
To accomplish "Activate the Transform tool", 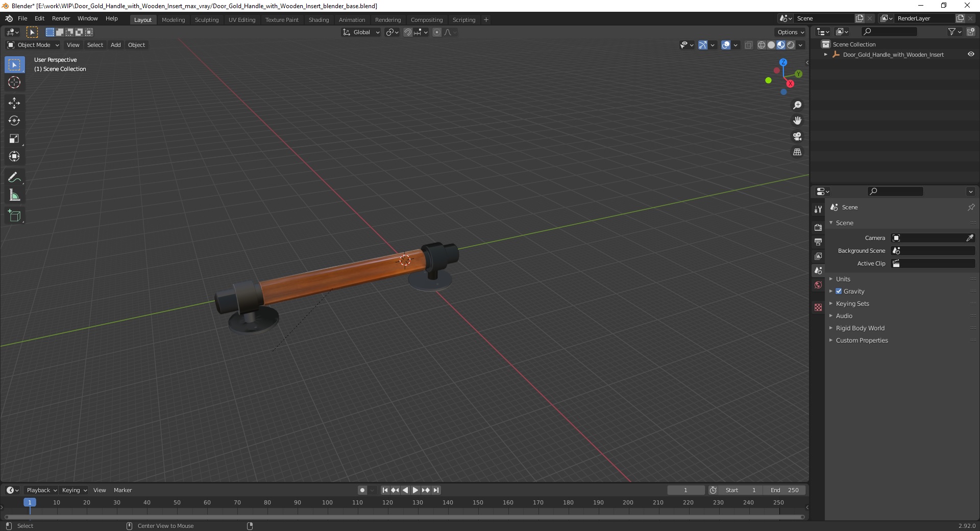I will 14,157.
